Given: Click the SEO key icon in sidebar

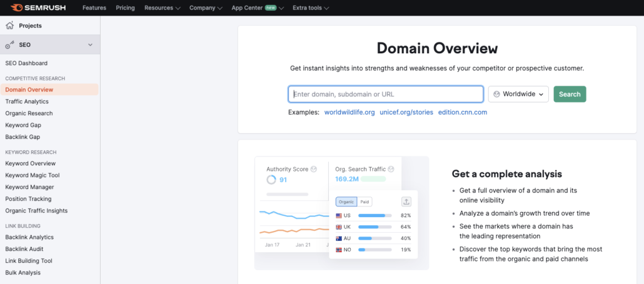Looking at the screenshot, I should coord(9,45).
